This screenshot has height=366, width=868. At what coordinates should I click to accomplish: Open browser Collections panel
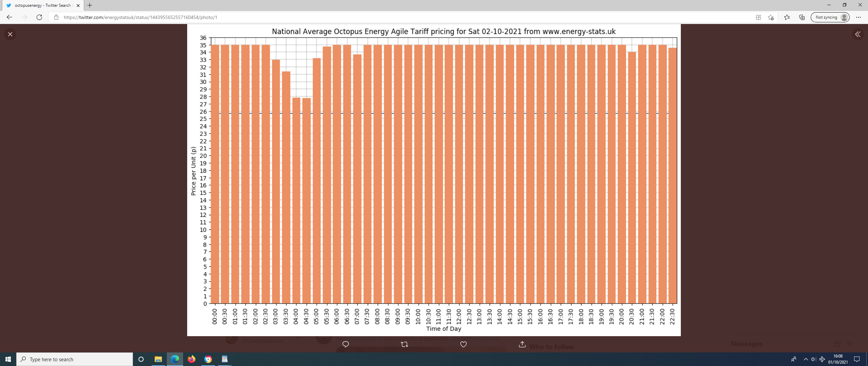(802, 17)
